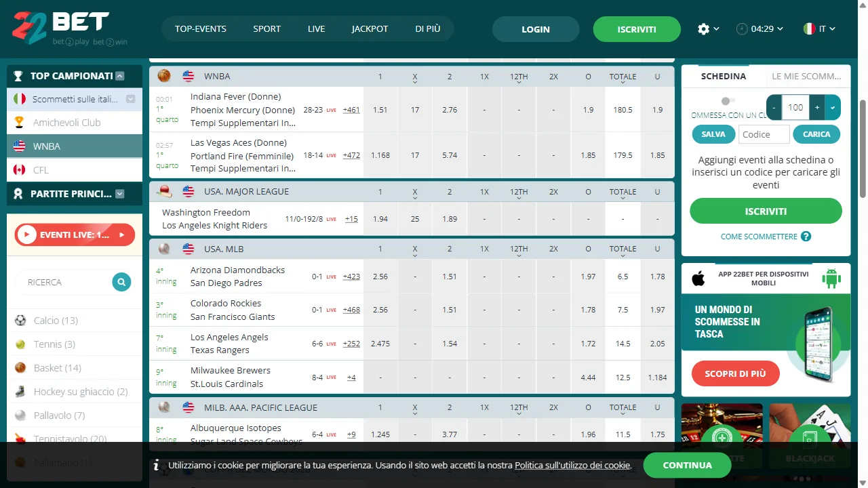
Task: Click the help icon beside Come Scommettere
Action: 806,237
